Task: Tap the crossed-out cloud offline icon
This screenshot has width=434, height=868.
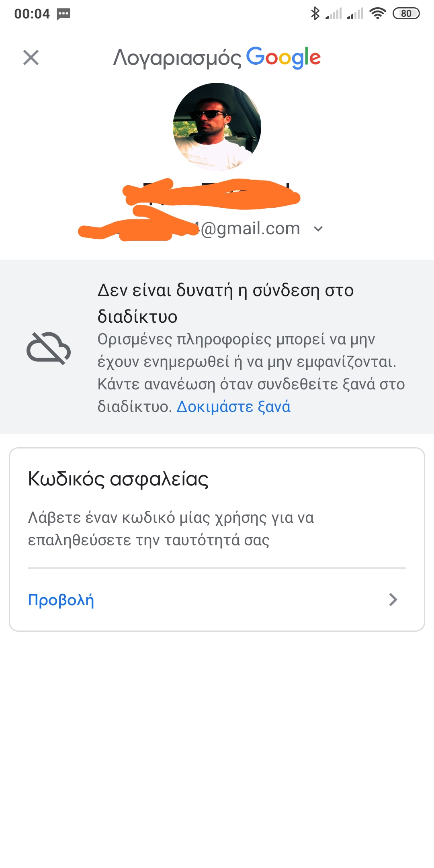Action: coord(49,348)
